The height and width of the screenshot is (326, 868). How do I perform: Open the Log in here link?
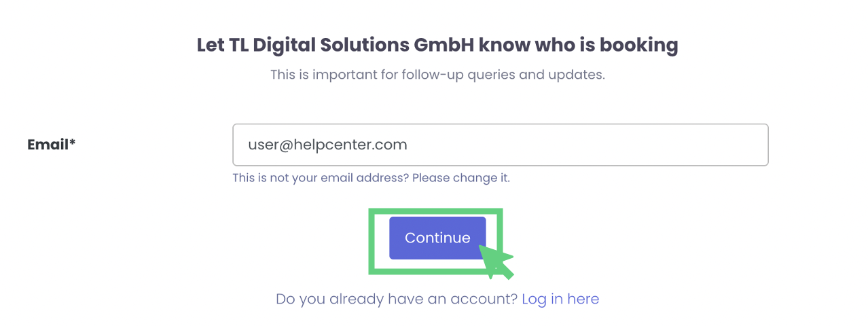pyautogui.click(x=560, y=299)
